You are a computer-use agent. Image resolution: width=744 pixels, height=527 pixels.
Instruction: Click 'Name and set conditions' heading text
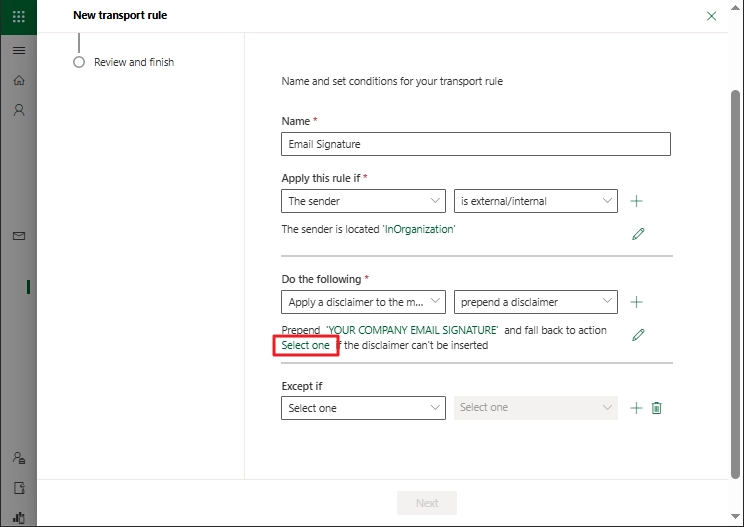click(x=392, y=81)
